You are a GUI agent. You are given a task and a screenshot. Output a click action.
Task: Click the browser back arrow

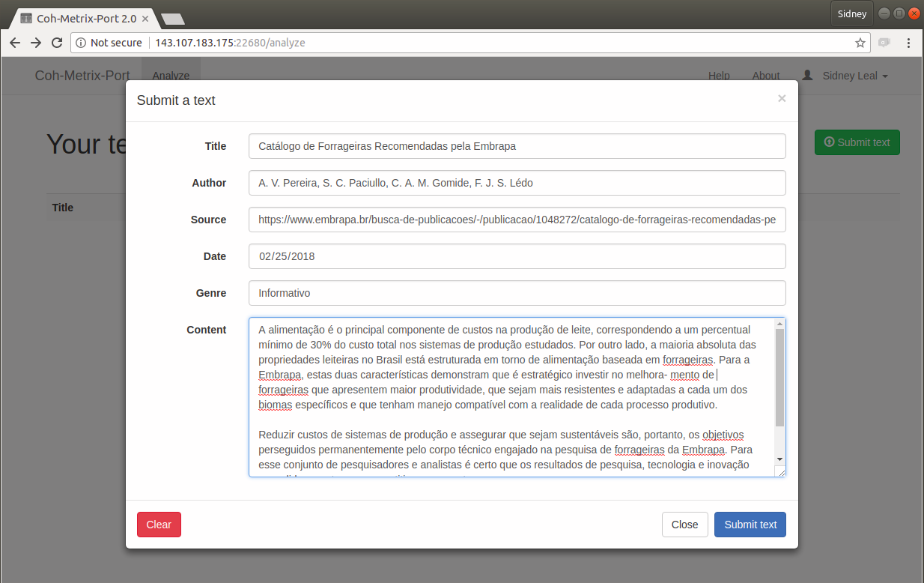pyautogui.click(x=15, y=43)
